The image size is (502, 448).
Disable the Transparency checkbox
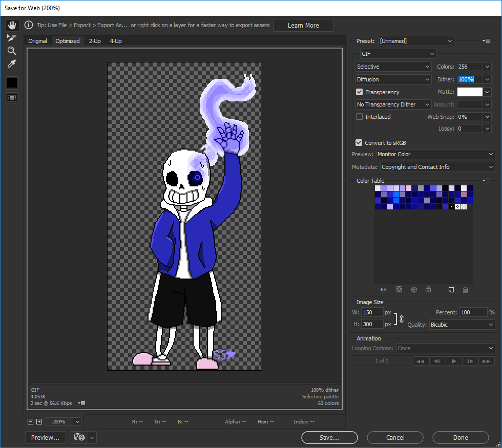click(359, 92)
